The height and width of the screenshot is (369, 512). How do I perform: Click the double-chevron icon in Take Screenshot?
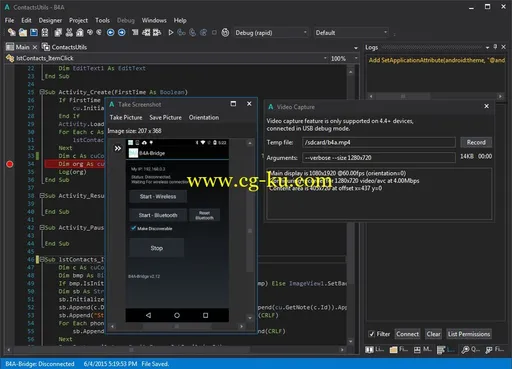pyautogui.click(x=118, y=148)
